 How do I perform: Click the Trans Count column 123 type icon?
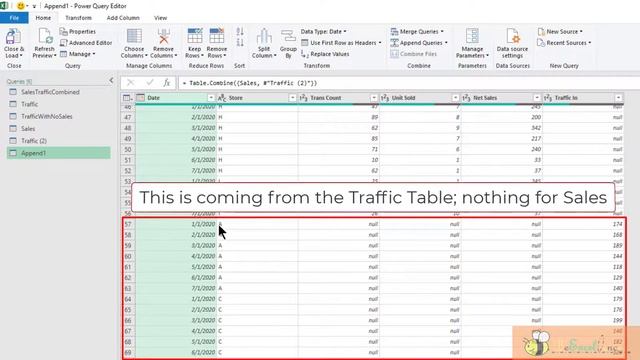pyautogui.click(x=304, y=98)
